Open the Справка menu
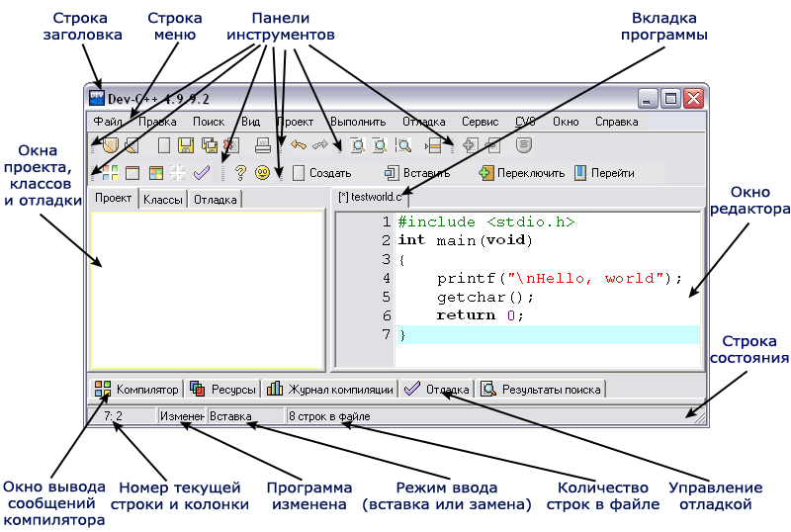The image size is (791, 532). pyautogui.click(x=616, y=122)
